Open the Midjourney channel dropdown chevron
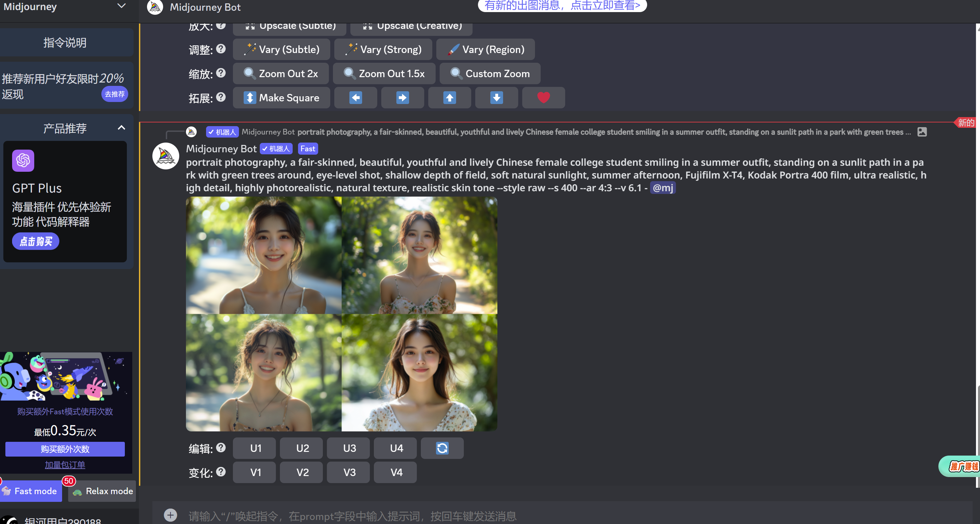This screenshot has width=980, height=524. (121, 6)
